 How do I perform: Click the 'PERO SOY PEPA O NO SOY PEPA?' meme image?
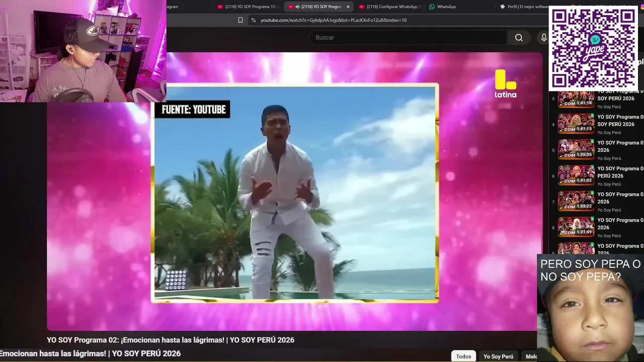click(591, 309)
